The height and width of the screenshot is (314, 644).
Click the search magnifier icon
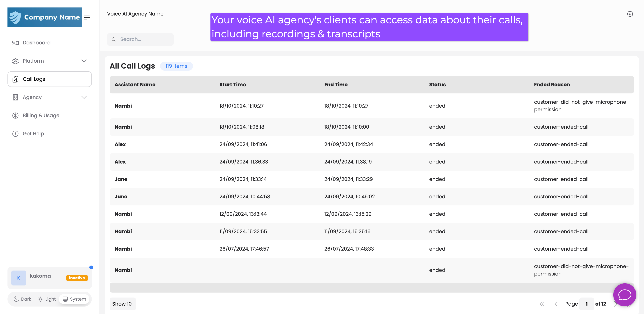pos(114,39)
